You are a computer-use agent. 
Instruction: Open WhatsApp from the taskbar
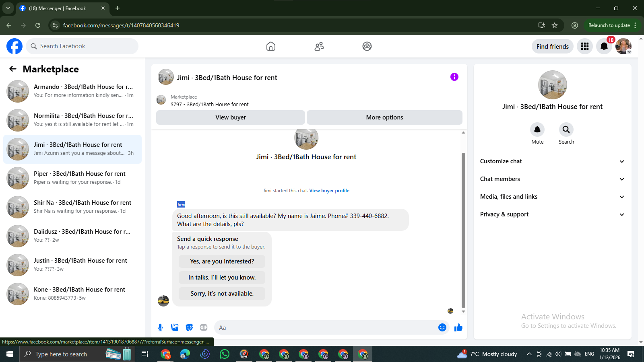coord(225,354)
